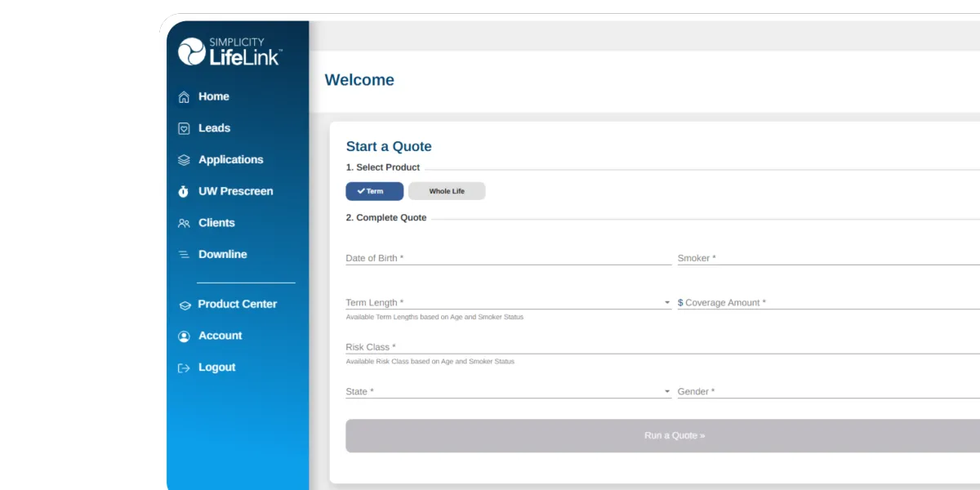Click the Simplicity LifeLink logo
The image size is (980, 490).
point(229,51)
